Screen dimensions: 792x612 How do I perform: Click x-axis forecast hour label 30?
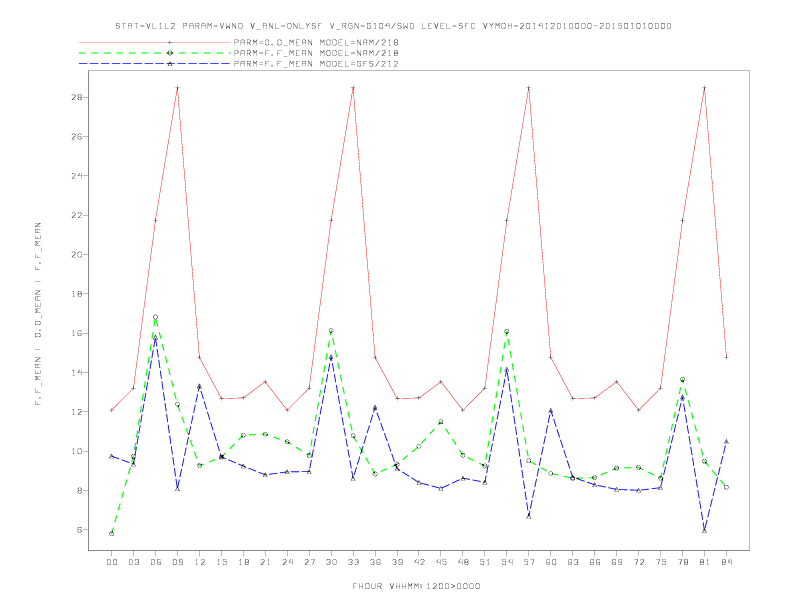click(x=331, y=562)
